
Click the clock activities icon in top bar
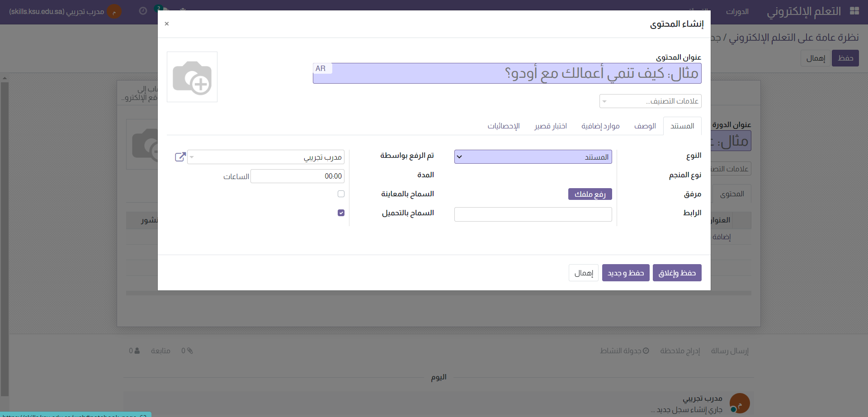pos(143,11)
